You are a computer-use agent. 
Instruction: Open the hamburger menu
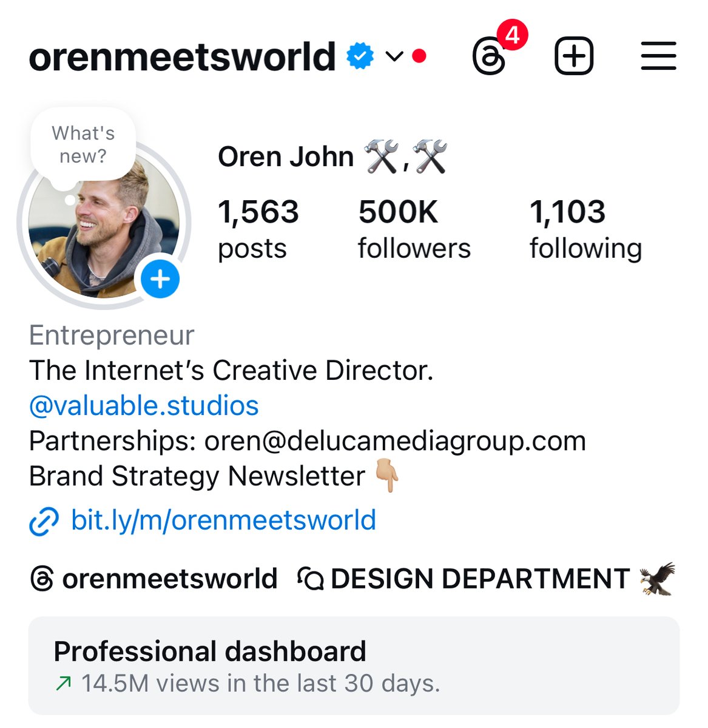658,56
